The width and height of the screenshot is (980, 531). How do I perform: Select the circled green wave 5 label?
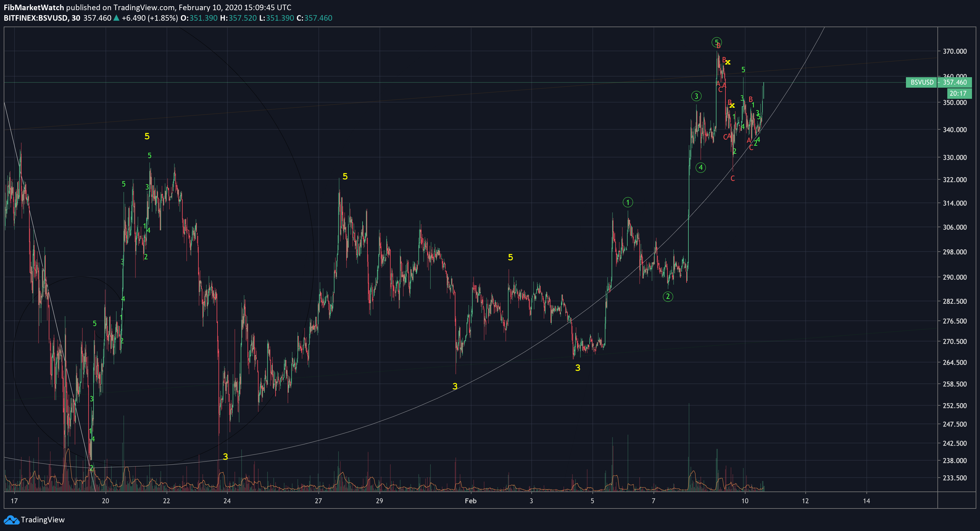click(x=717, y=42)
